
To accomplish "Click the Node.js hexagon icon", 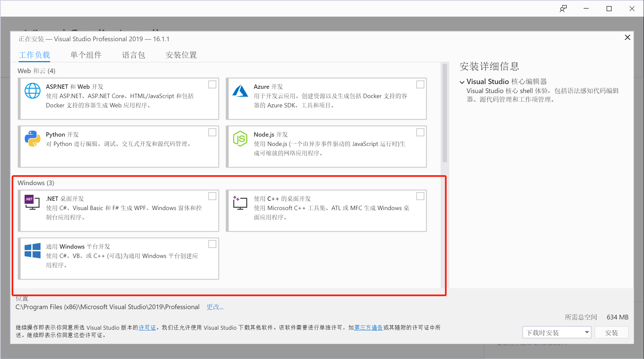I will click(240, 139).
